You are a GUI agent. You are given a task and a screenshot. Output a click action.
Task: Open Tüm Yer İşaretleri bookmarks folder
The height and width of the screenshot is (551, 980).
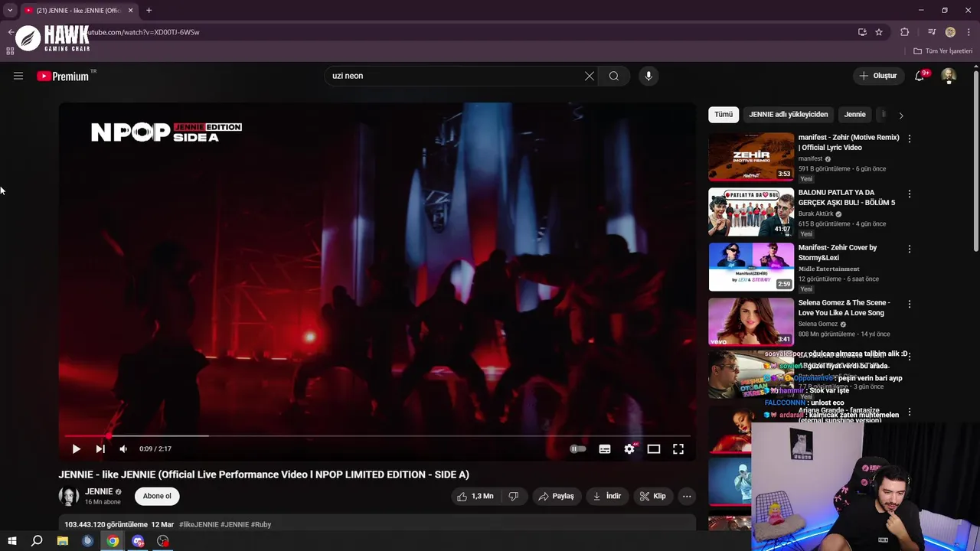point(943,51)
